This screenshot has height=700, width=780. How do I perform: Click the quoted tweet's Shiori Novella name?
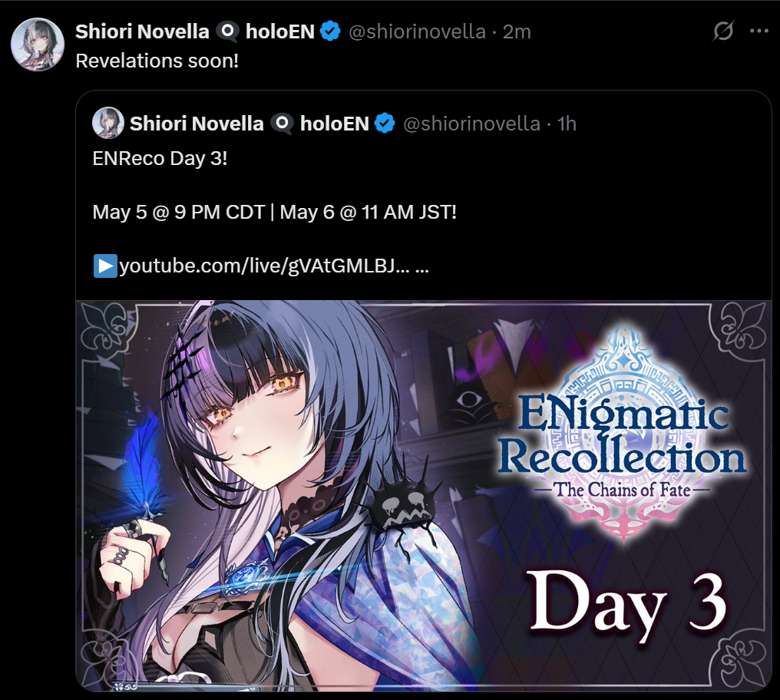coord(197,124)
